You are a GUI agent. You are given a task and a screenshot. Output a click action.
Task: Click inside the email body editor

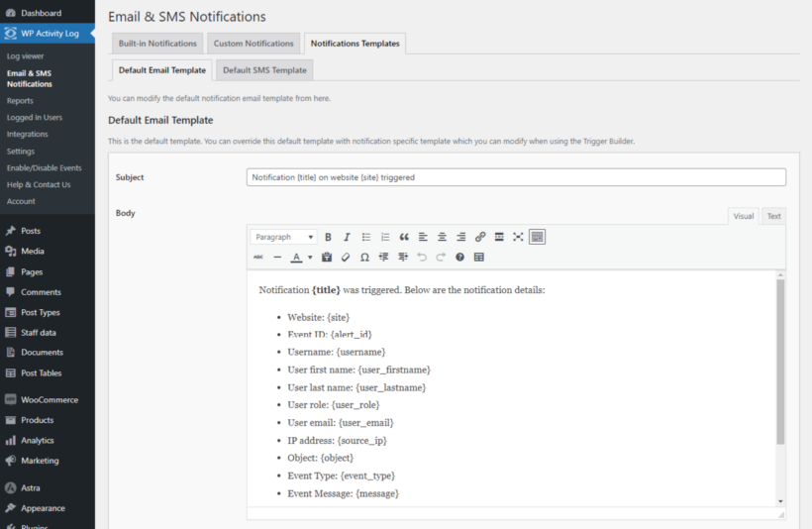click(x=512, y=388)
